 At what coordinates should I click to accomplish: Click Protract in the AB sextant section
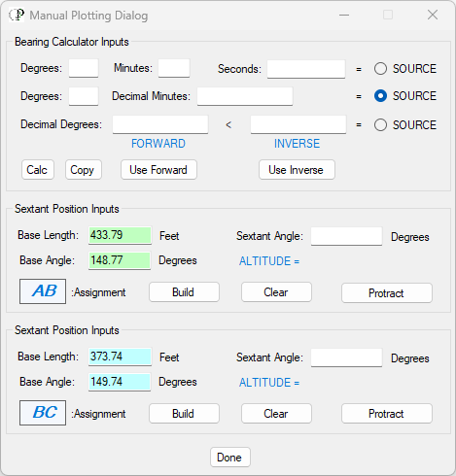coord(387,293)
